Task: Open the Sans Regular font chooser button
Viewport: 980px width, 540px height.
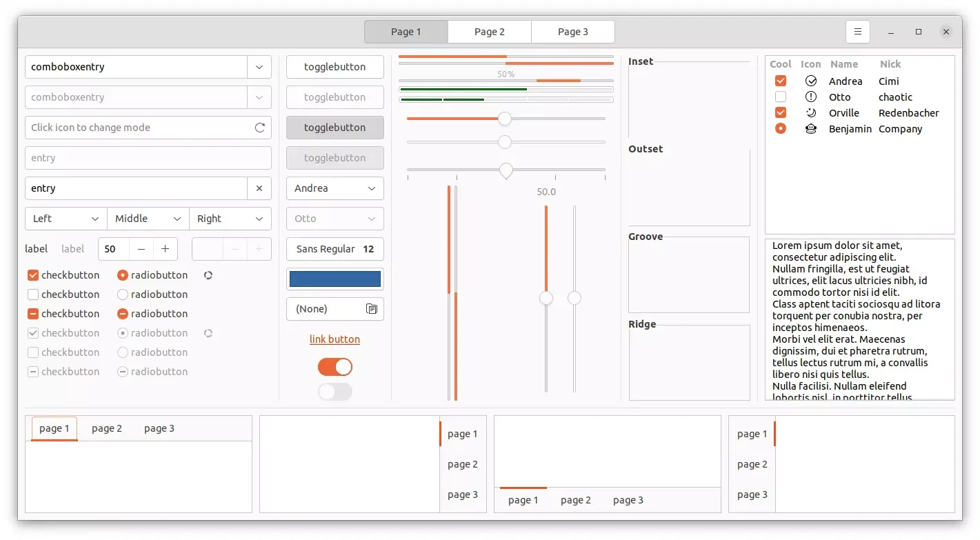Action: click(x=334, y=249)
